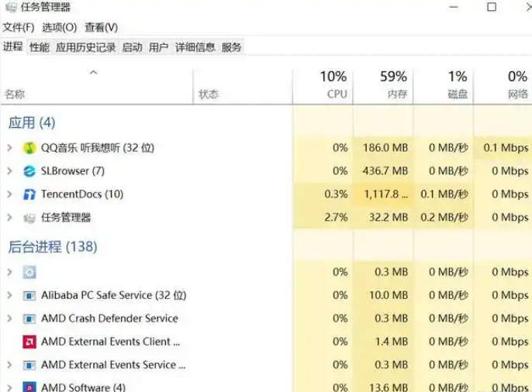Expand the SLBrowser (7) process group
The image size is (532, 392).
(9, 170)
